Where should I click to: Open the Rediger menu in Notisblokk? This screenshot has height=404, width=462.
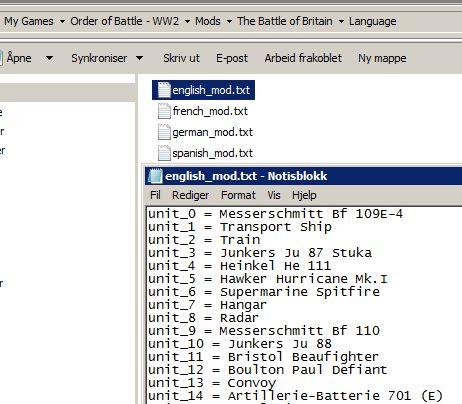tap(191, 195)
